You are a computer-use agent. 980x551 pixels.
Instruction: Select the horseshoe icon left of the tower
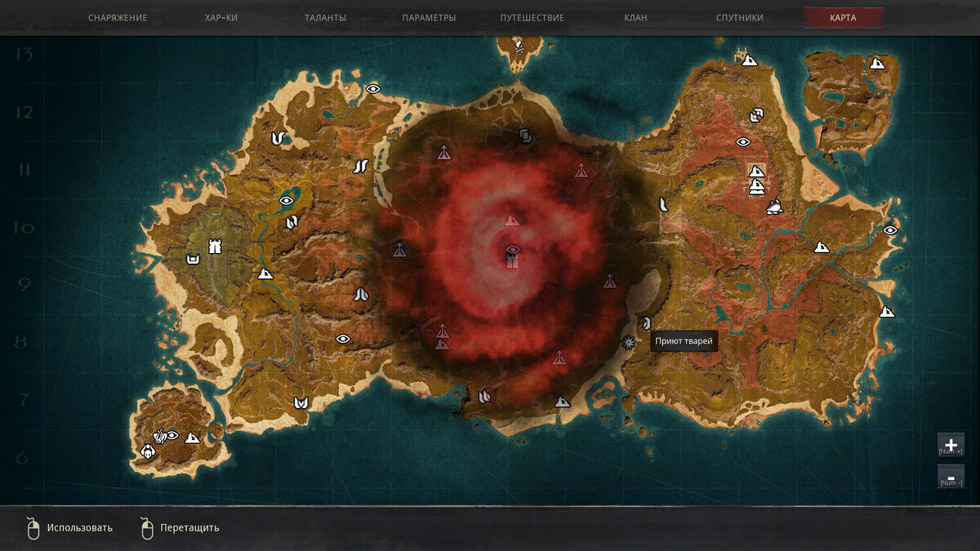tap(194, 260)
